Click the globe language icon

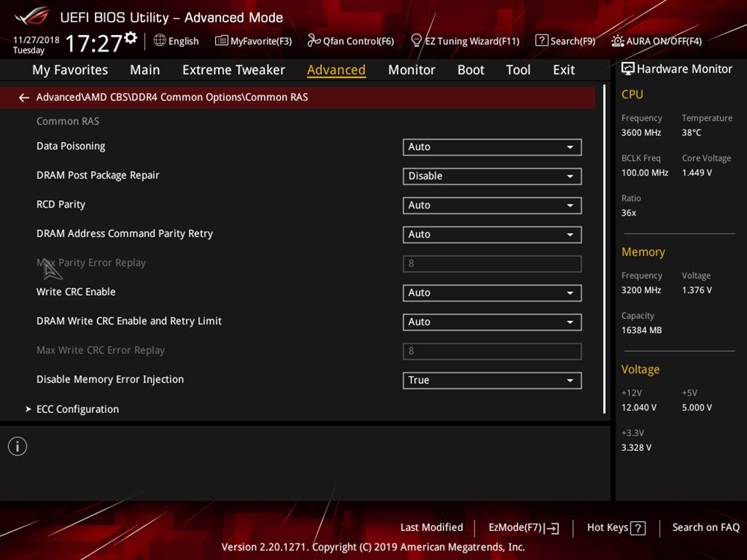[160, 40]
